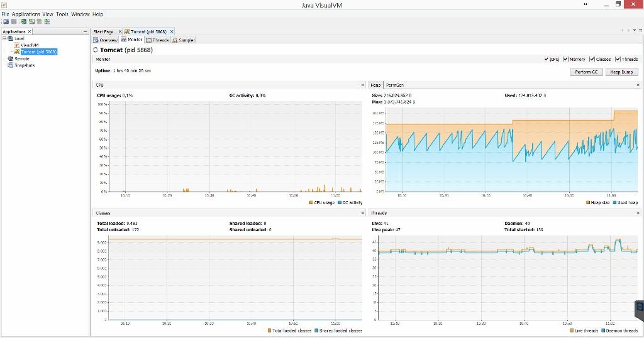This screenshot has height=338, width=644.
Task: Click the Heap Dump button
Action: (621, 72)
